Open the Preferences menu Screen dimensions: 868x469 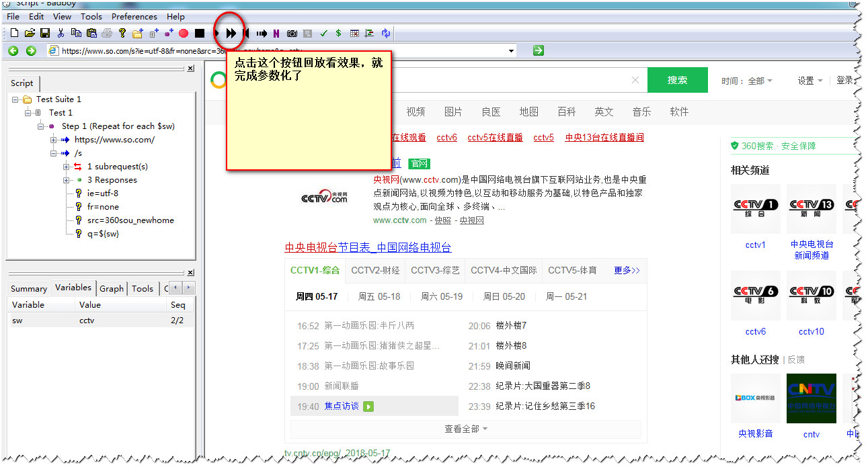coord(134,16)
